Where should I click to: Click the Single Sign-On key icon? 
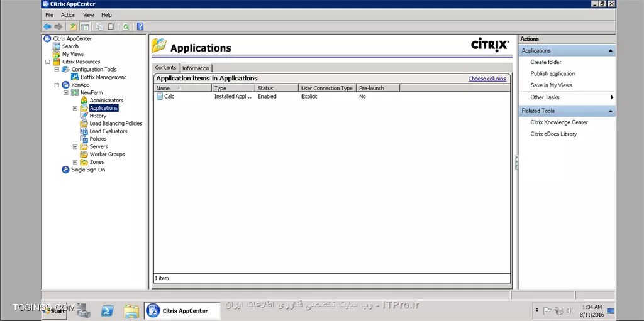(65, 170)
